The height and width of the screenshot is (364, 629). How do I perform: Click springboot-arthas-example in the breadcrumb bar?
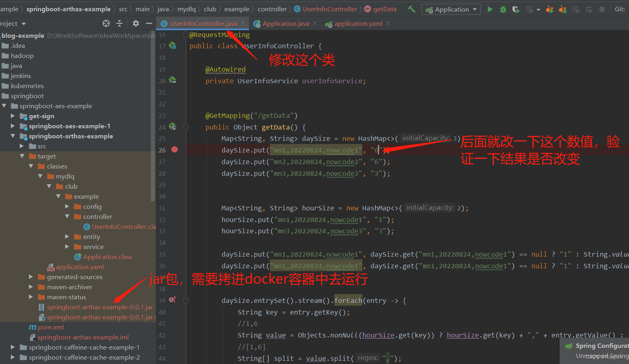(68, 9)
